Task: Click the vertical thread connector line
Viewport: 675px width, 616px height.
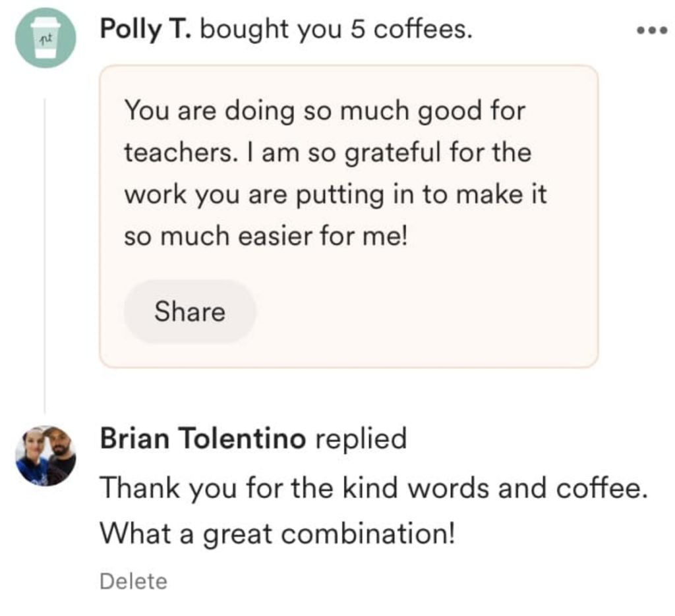Action: (45, 257)
